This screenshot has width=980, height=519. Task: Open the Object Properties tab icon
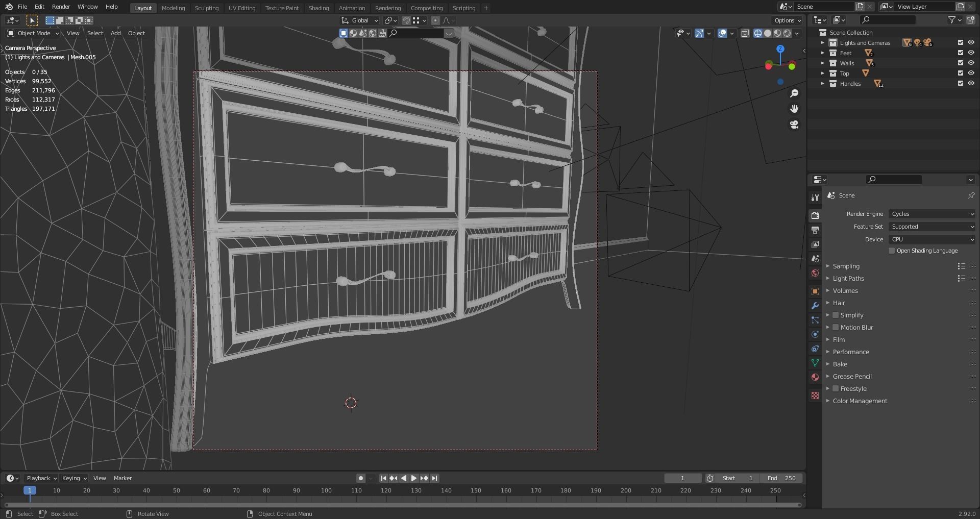815,291
